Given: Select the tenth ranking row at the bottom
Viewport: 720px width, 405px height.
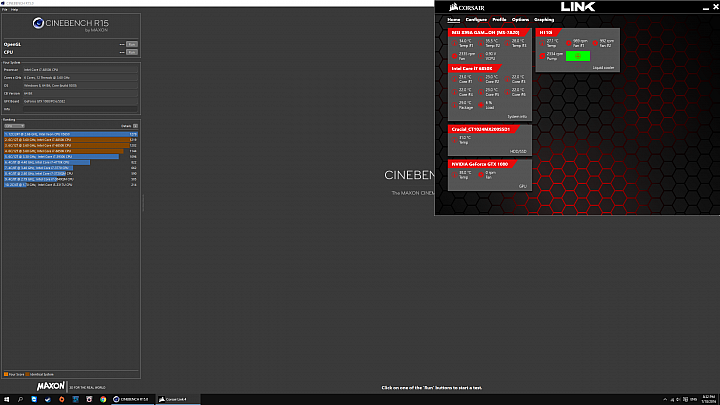Looking at the screenshot, I should tap(71, 185).
